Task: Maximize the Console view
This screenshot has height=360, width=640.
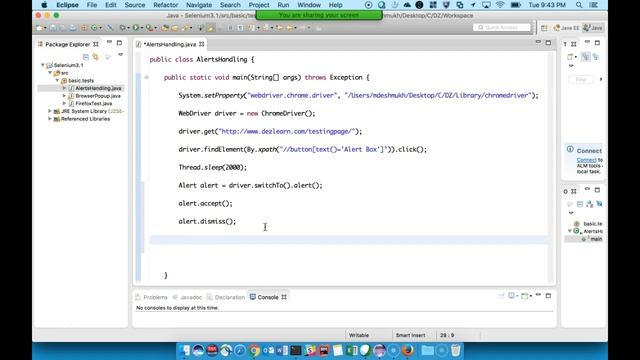Action: point(548,295)
